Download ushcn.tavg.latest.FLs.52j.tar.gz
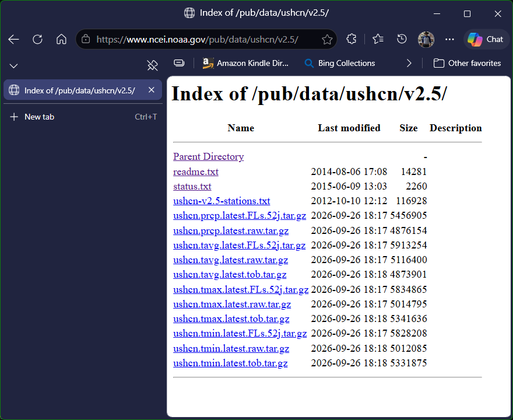 pos(239,245)
